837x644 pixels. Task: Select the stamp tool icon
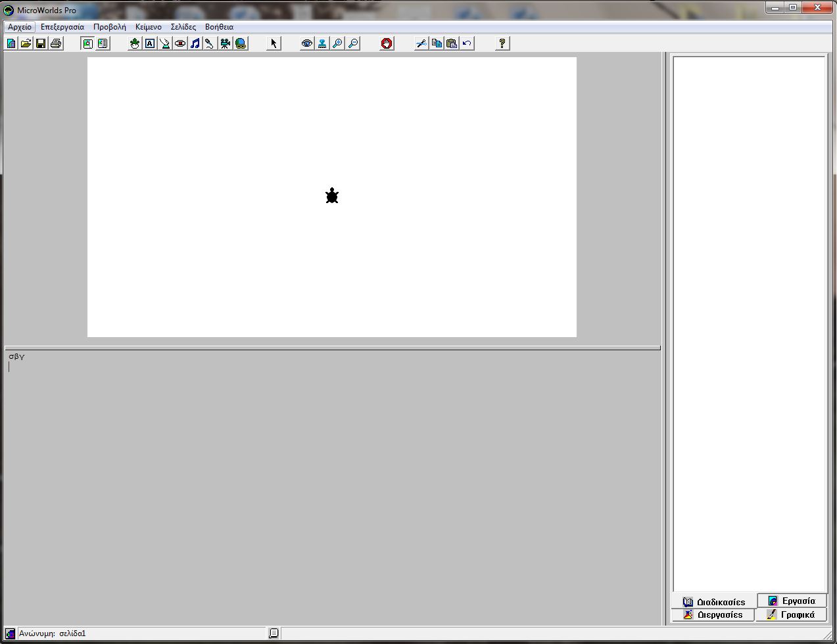[322, 43]
